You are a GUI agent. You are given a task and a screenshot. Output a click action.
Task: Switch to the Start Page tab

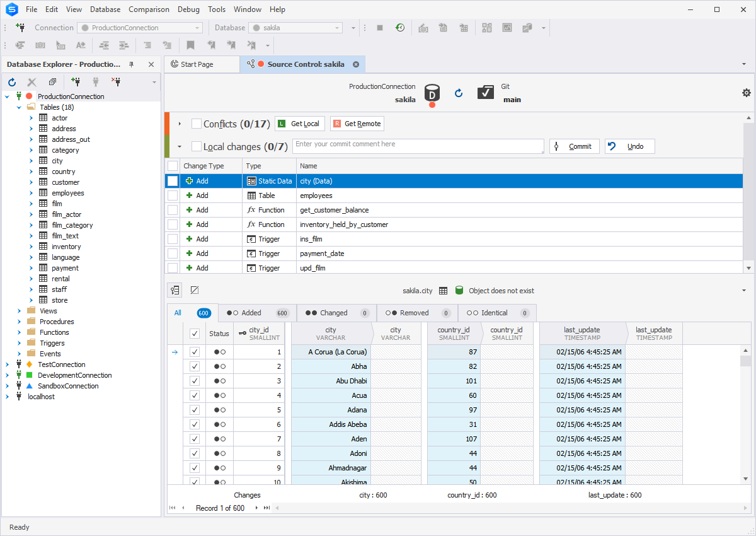coord(197,64)
